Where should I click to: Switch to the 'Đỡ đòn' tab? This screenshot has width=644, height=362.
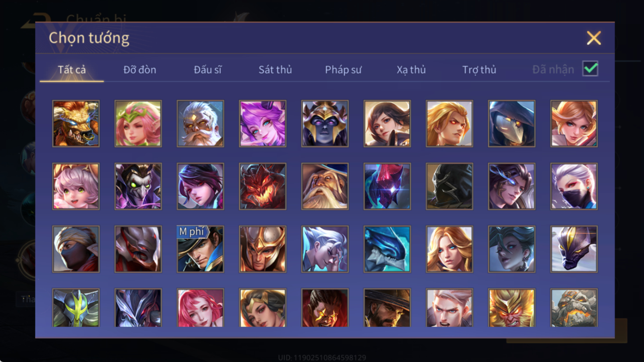[x=140, y=70]
